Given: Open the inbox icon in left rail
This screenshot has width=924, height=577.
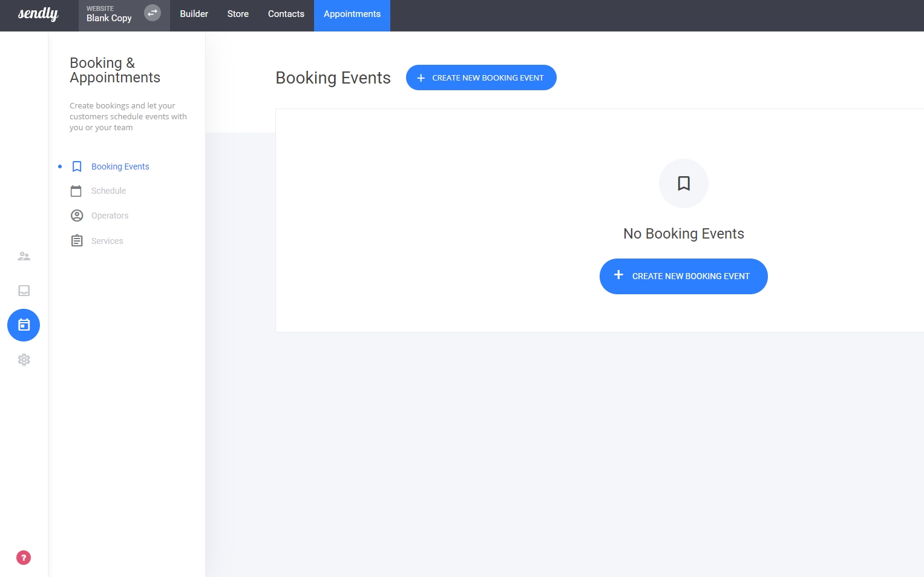Looking at the screenshot, I should pyautogui.click(x=24, y=291).
